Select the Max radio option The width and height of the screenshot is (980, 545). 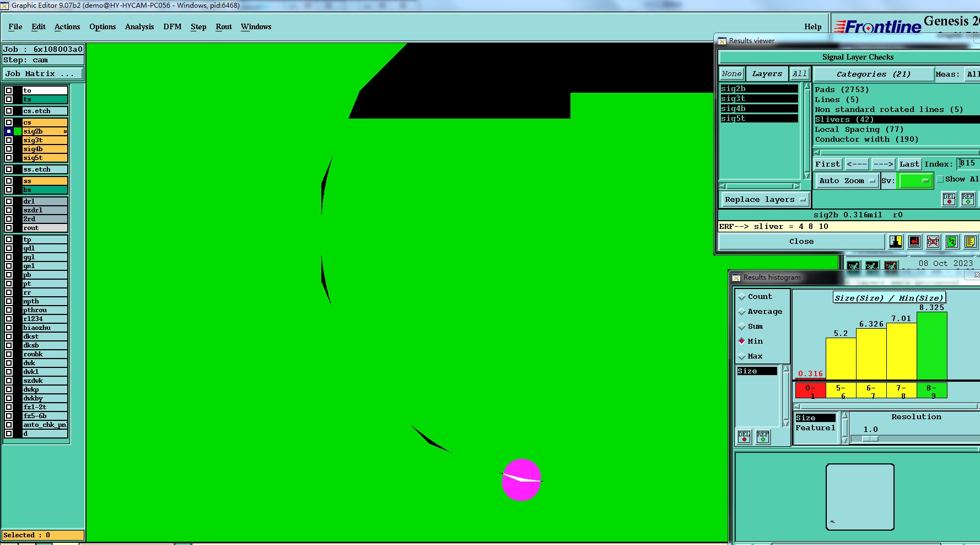click(742, 356)
